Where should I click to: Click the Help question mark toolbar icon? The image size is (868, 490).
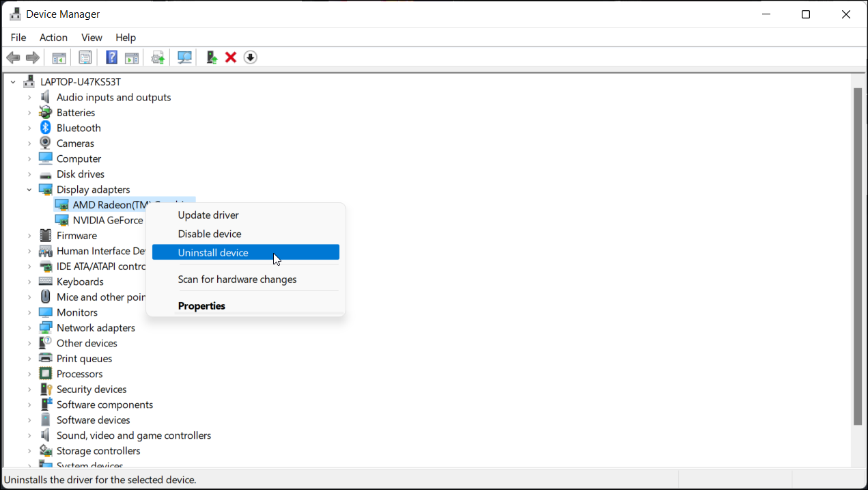[112, 57]
